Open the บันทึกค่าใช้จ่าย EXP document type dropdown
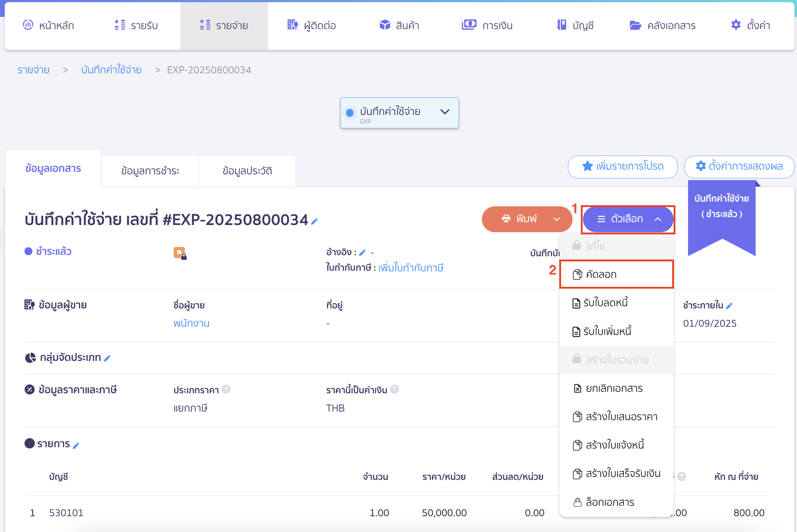The width and height of the screenshot is (797, 532). [399, 113]
